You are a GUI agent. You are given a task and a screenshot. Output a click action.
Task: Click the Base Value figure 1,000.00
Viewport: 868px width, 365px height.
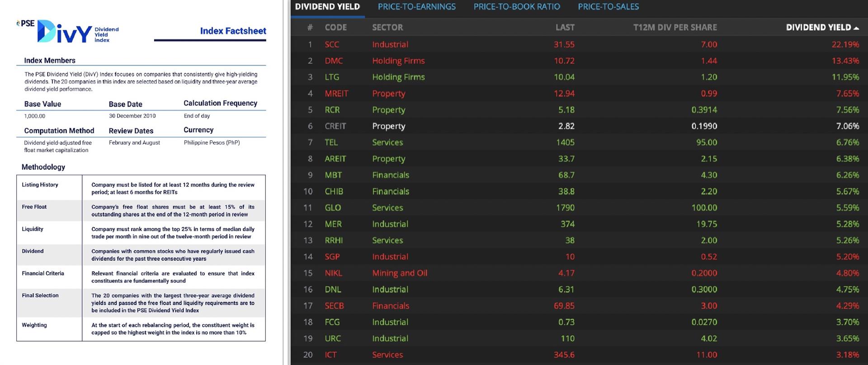coord(35,116)
